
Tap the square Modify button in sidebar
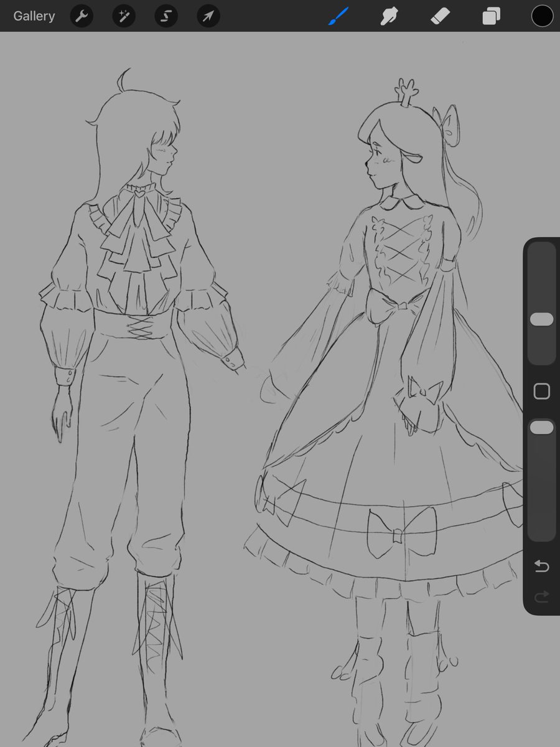coord(541,391)
